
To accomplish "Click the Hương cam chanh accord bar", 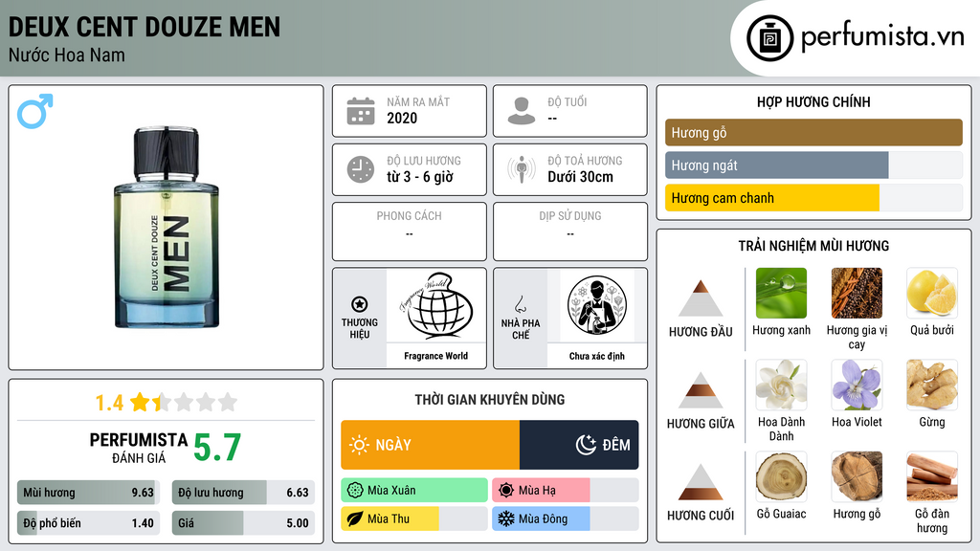I will pyautogui.click(x=813, y=198).
